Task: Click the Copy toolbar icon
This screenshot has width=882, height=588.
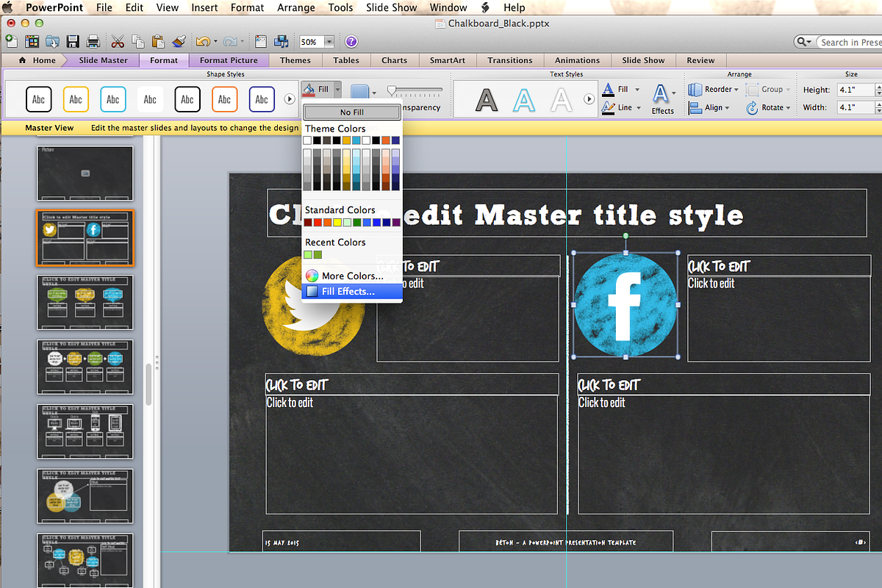Action: [137, 42]
